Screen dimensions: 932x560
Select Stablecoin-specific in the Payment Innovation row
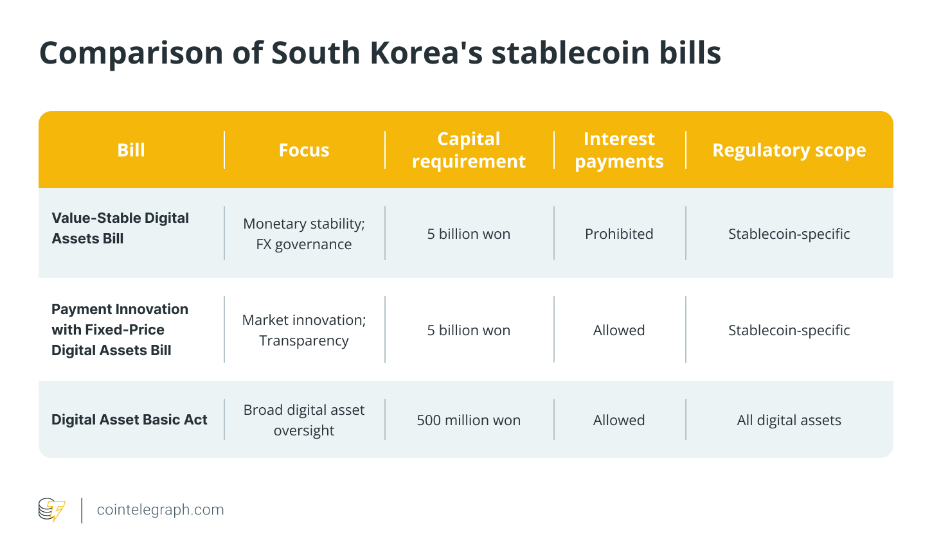[789, 331]
